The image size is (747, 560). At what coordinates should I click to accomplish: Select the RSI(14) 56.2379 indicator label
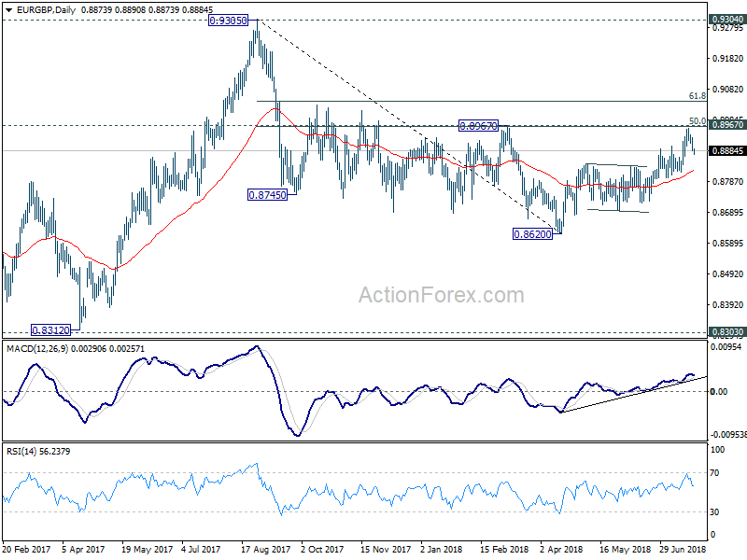pos(38,451)
